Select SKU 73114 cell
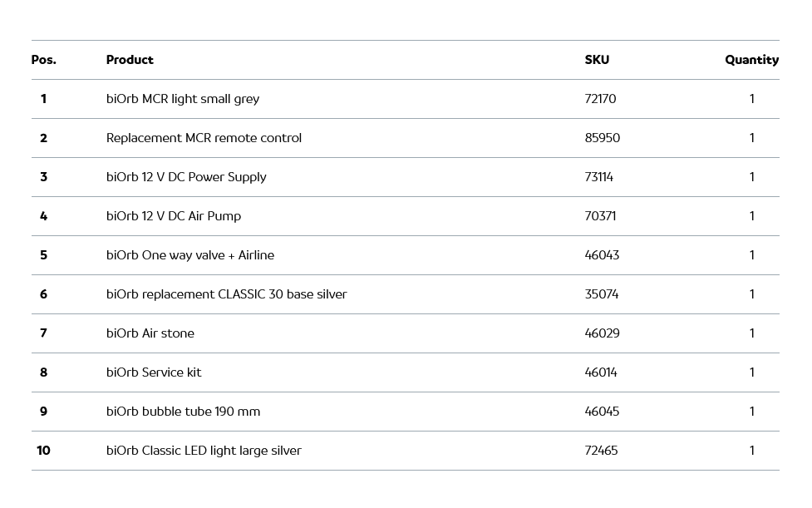The width and height of the screenshot is (812, 508). pos(598,177)
